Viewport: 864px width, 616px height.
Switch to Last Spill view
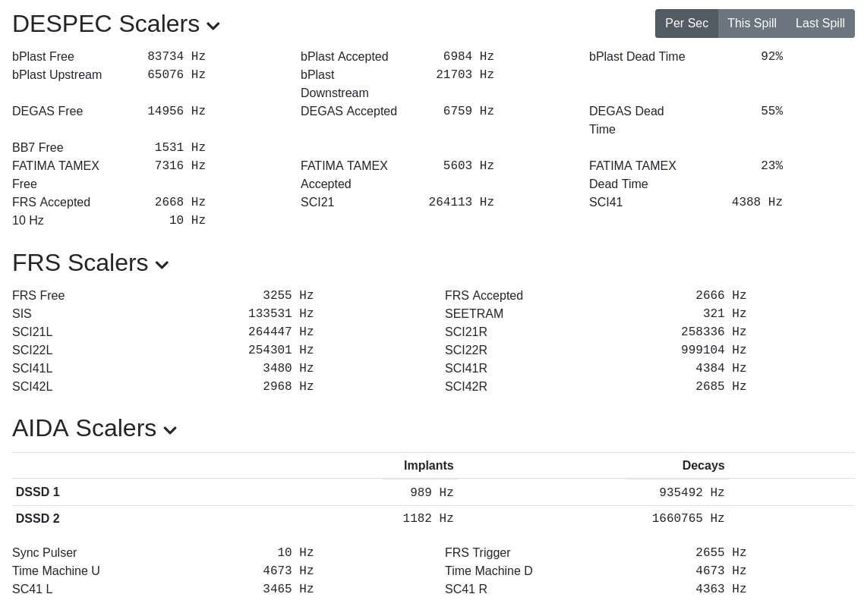point(820,24)
